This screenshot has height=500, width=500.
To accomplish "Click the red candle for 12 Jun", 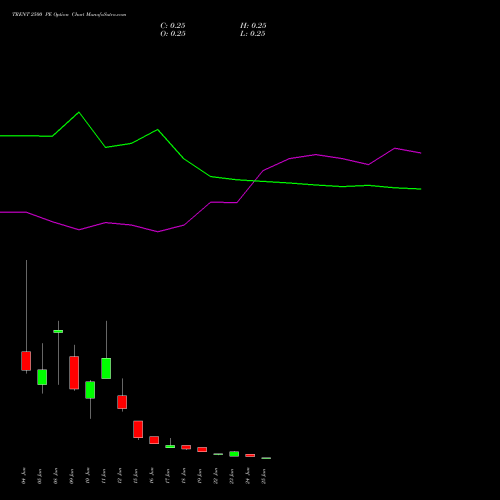I will click(122, 402).
